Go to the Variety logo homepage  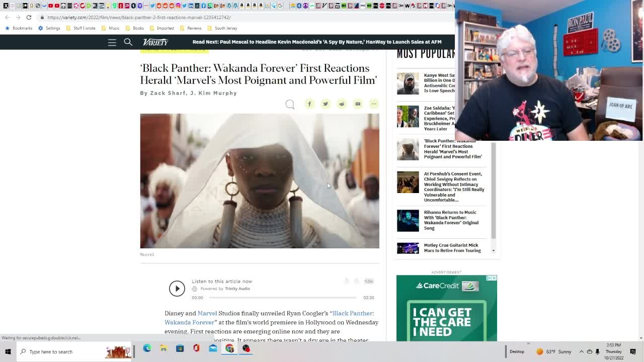[x=155, y=42]
